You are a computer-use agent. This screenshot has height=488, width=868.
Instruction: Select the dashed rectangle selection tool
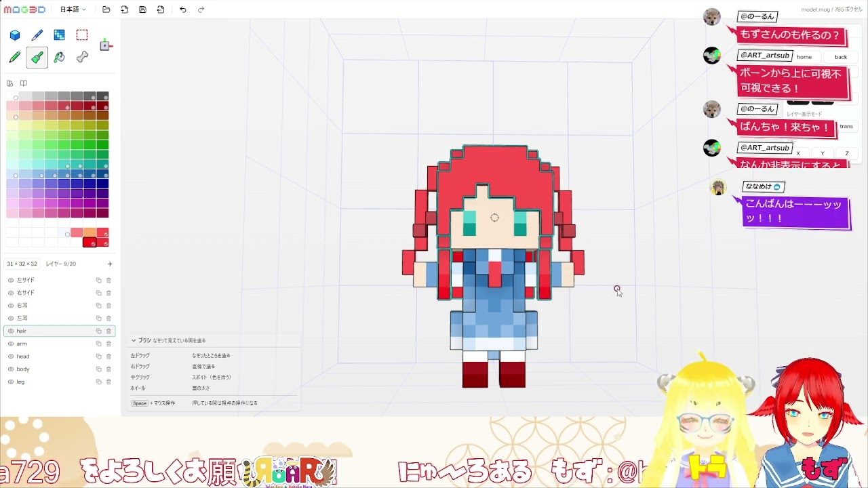point(82,35)
